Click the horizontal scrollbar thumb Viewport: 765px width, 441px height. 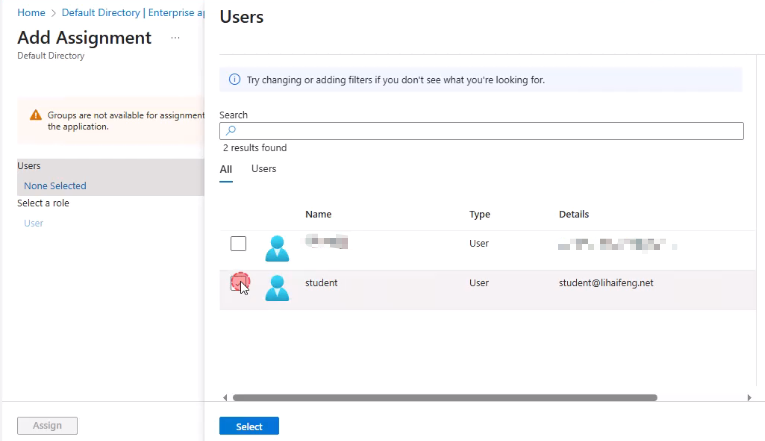[445, 398]
